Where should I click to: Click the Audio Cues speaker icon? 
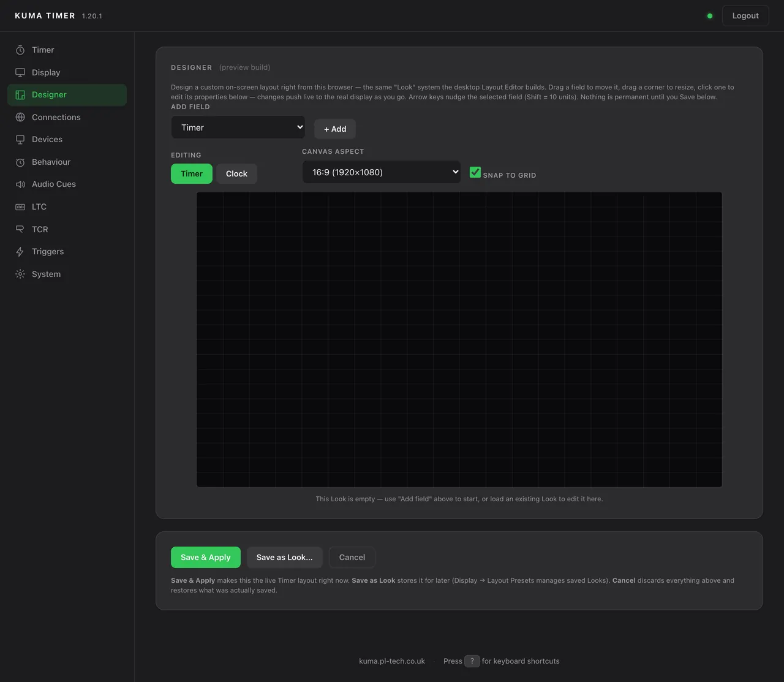pos(20,184)
